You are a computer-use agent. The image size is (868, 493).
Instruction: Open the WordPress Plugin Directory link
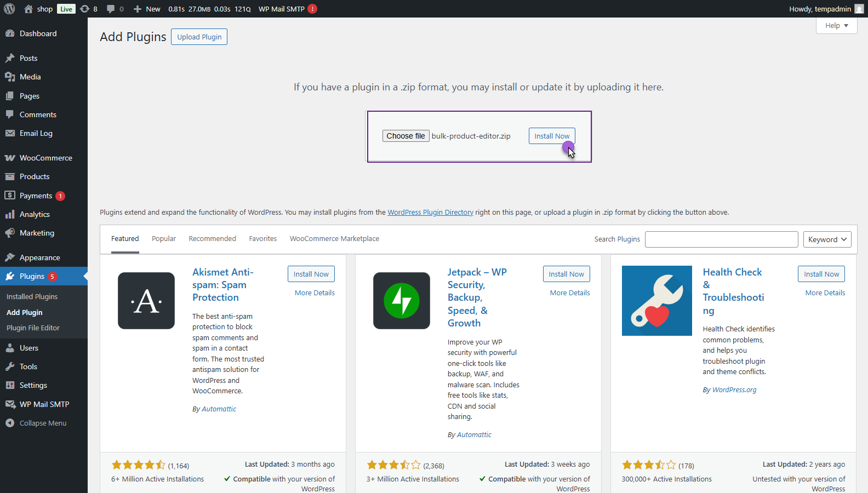pyautogui.click(x=430, y=213)
